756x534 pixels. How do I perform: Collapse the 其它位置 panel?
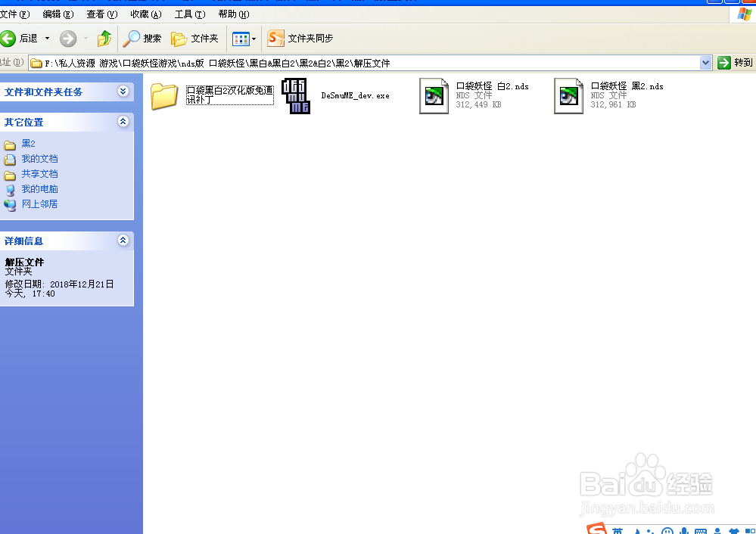123,122
